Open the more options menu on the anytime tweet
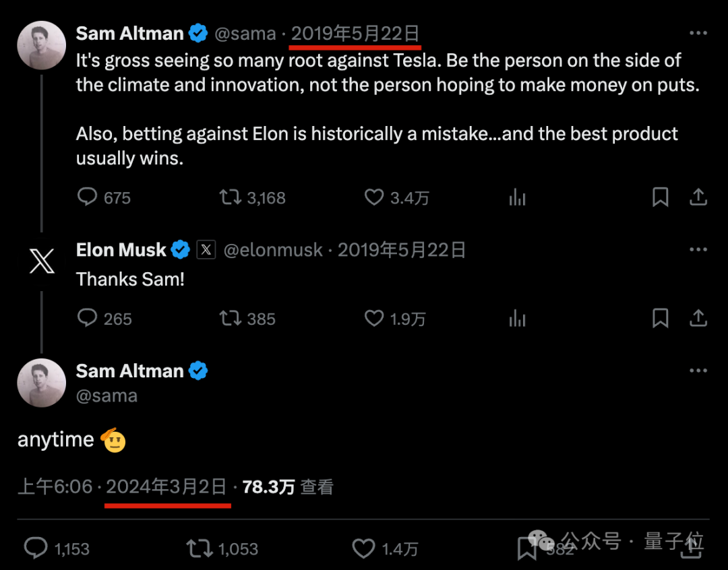Screen dimensions: 728x570 [699, 370]
